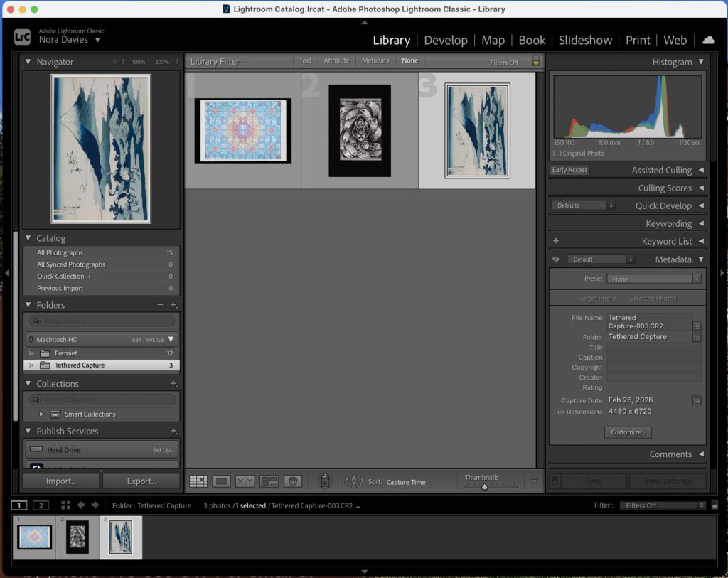
Task: Open Compare view with the XY icon
Action: click(245, 481)
